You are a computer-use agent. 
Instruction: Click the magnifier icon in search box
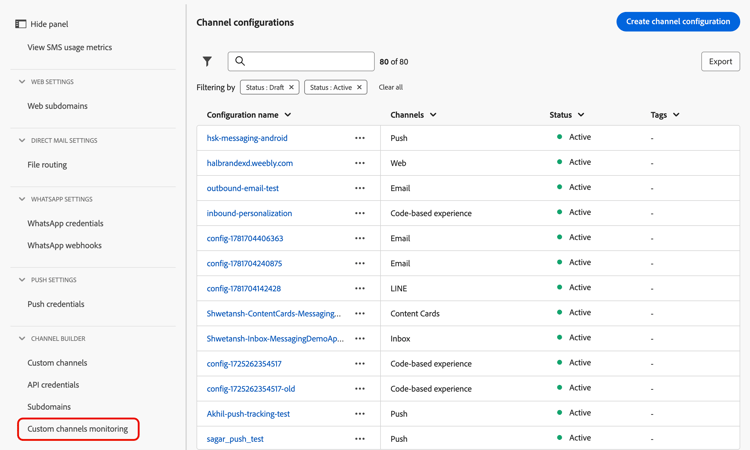(240, 61)
